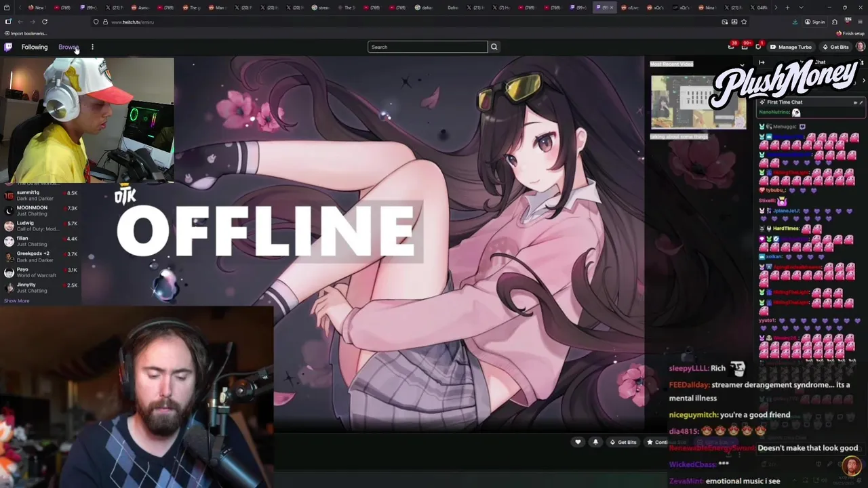The height and width of the screenshot is (488, 868).
Task: Open summit1g channel in sidebar
Action: pyautogui.click(x=41, y=195)
